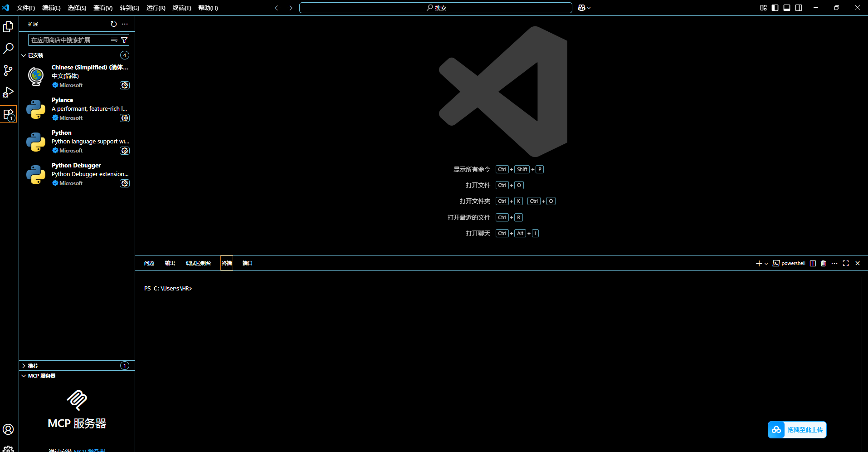The image size is (868, 452).
Task: Open the 运行(R) menu
Action: coord(156,8)
